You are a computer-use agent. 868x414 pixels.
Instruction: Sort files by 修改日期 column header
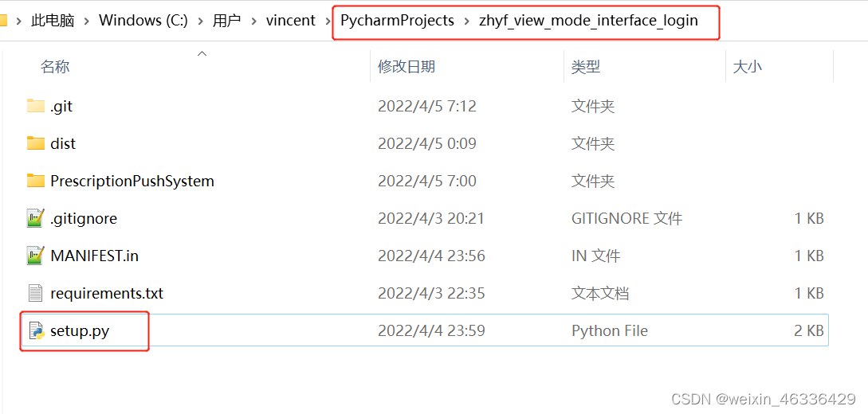(x=407, y=67)
